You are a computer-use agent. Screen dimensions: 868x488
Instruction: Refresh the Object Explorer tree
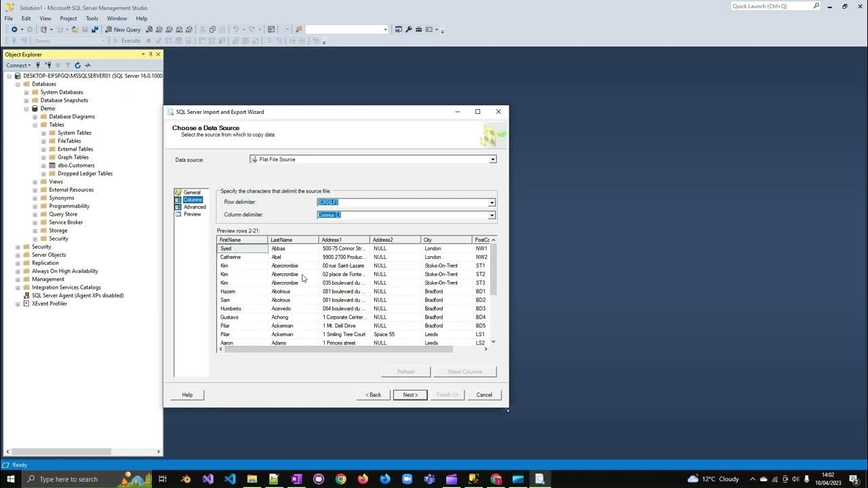[x=77, y=65]
